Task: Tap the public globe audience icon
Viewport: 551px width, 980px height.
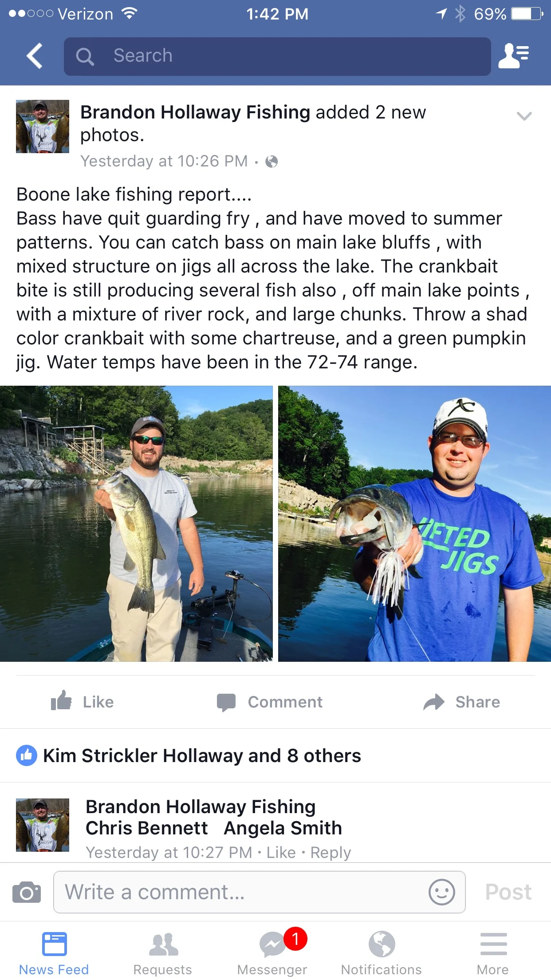Action: point(272,162)
